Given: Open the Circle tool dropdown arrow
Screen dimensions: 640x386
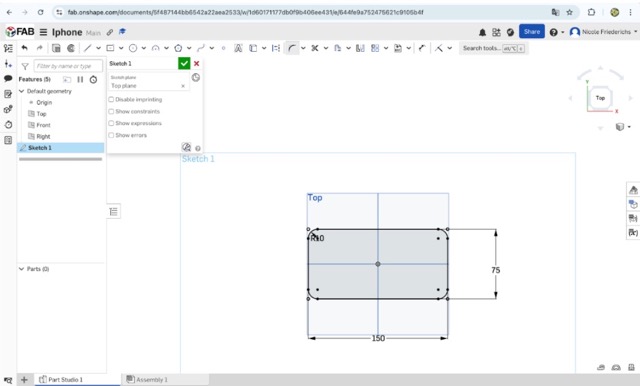Looking at the screenshot, I should 144,48.
